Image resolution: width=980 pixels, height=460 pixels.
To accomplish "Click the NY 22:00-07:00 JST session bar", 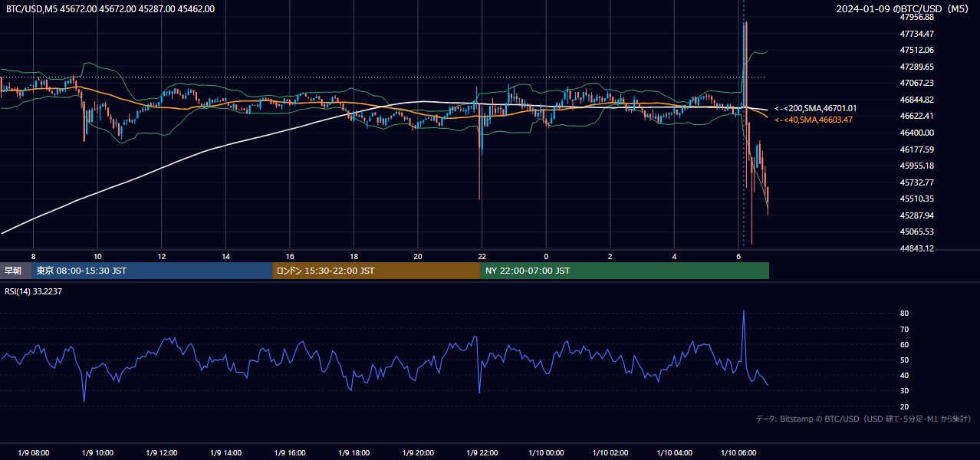I will click(x=625, y=271).
